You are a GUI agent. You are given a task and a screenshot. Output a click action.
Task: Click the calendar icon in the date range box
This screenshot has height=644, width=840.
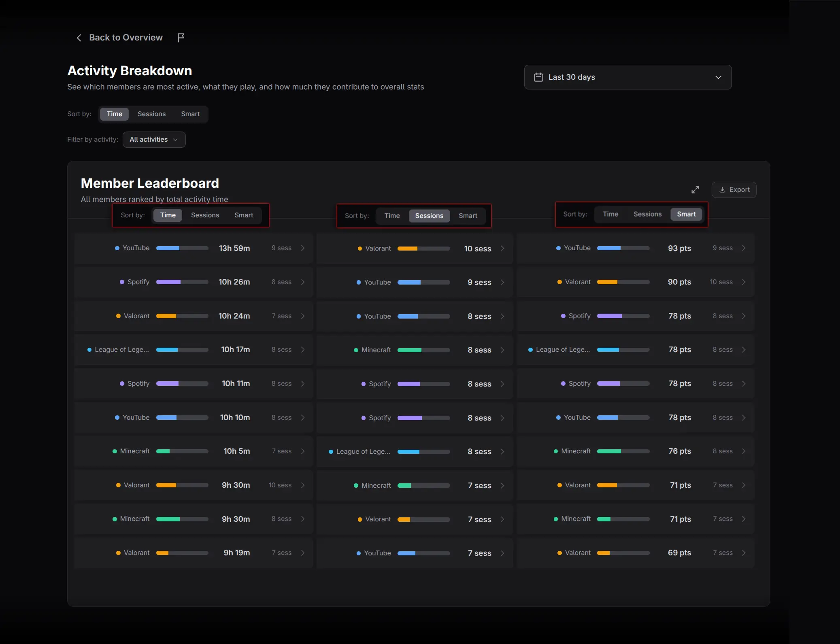pos(538,77)
